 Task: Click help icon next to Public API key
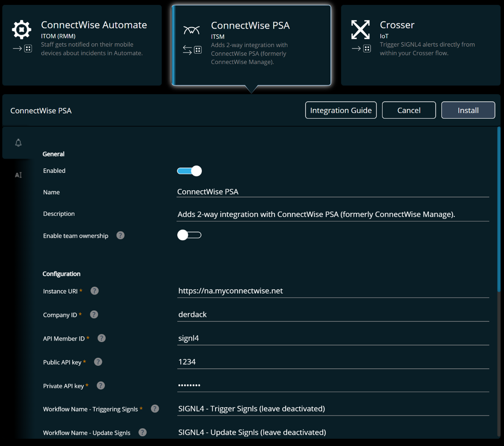point(98,362)
